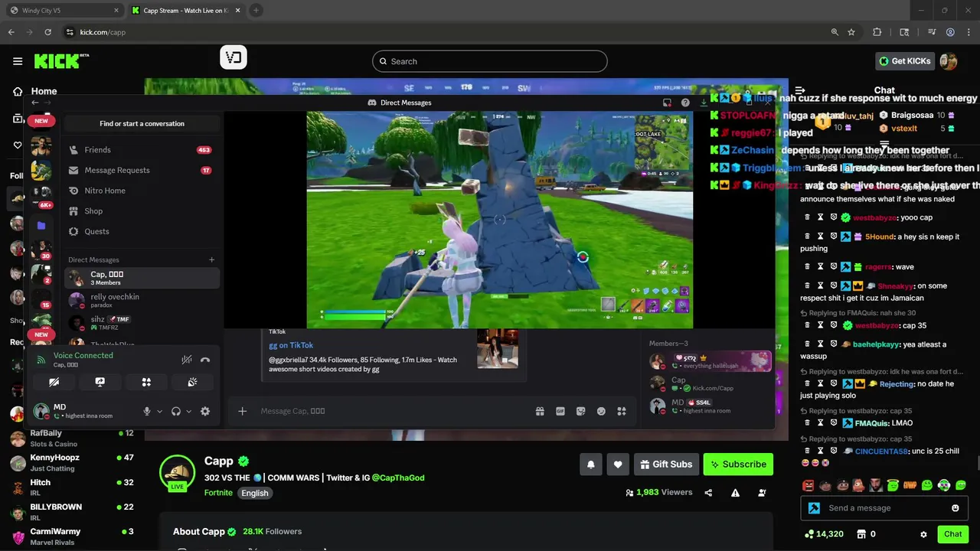The width and height of the screenshot is (980, 551).
Task: Open Quests in Discord sidebar
Action: [142, 231]
